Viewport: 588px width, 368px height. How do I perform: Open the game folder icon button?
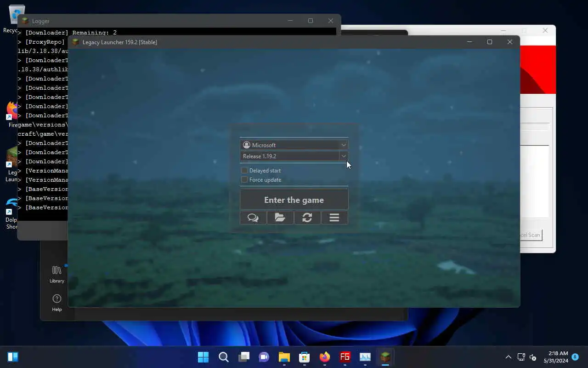coord(280,218)
